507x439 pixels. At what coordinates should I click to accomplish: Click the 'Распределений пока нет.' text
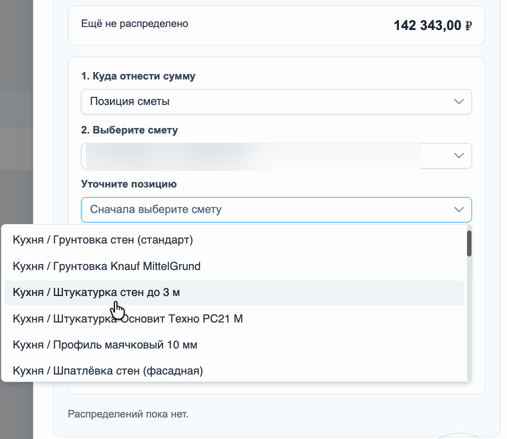128,414
